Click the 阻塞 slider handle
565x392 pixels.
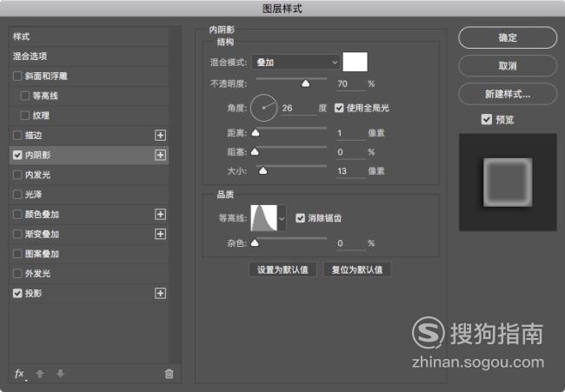tap(255, 151)
